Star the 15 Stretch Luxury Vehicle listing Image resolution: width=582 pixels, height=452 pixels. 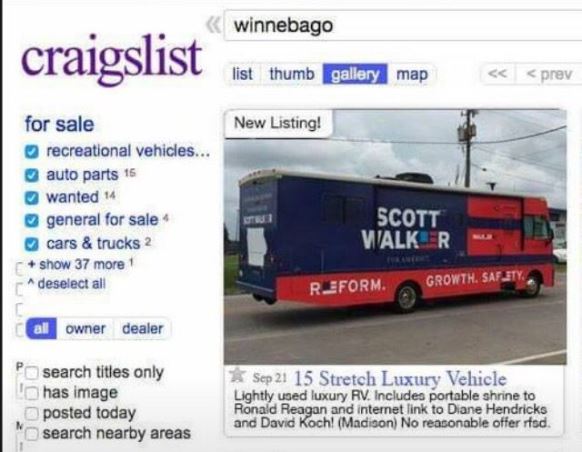(x=237, y=375)
